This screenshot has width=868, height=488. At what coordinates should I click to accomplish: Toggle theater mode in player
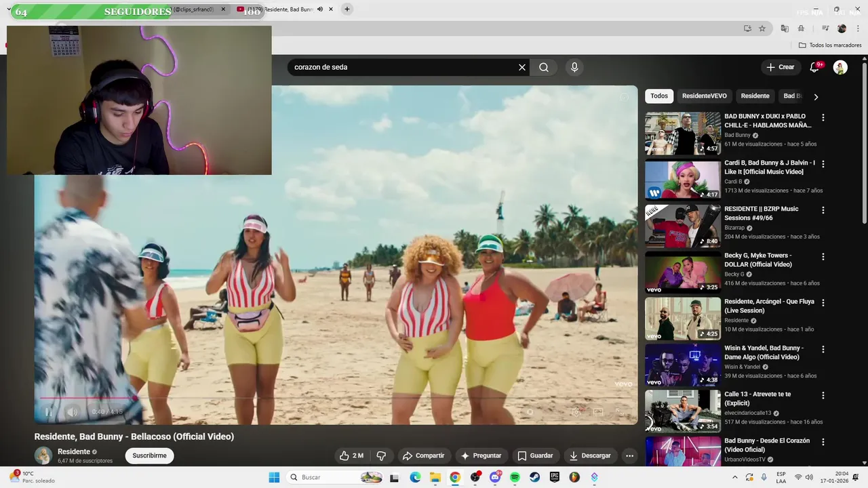[598, 411]
